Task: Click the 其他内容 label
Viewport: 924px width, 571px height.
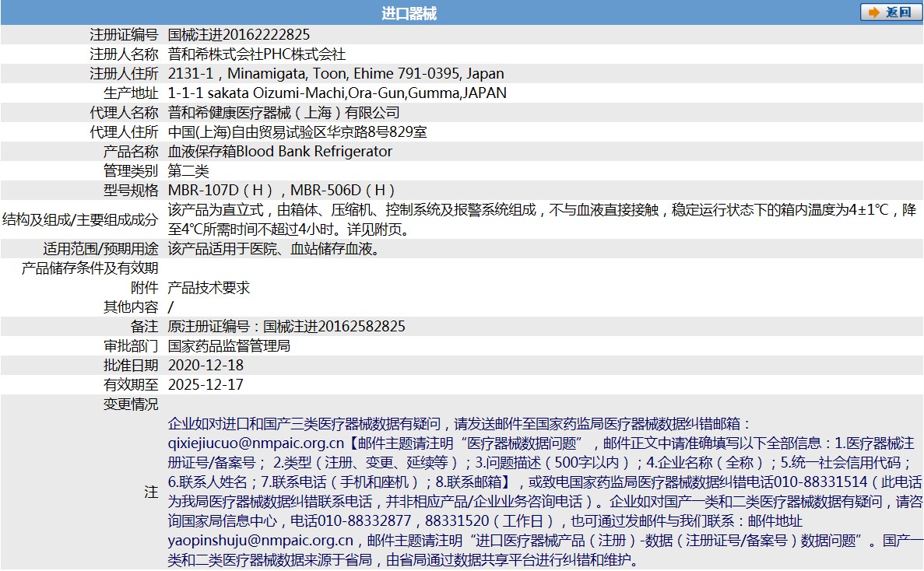Action: click(131, 307)
